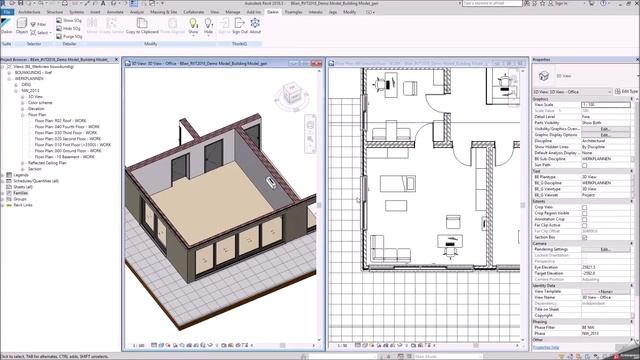Click the keyword search box in title bar

tap(492, 3)
